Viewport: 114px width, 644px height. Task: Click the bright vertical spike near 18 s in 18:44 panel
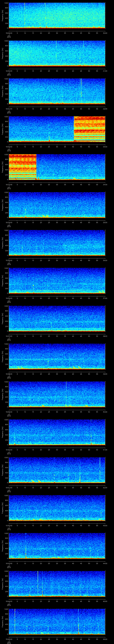click(x=38, y=583)
